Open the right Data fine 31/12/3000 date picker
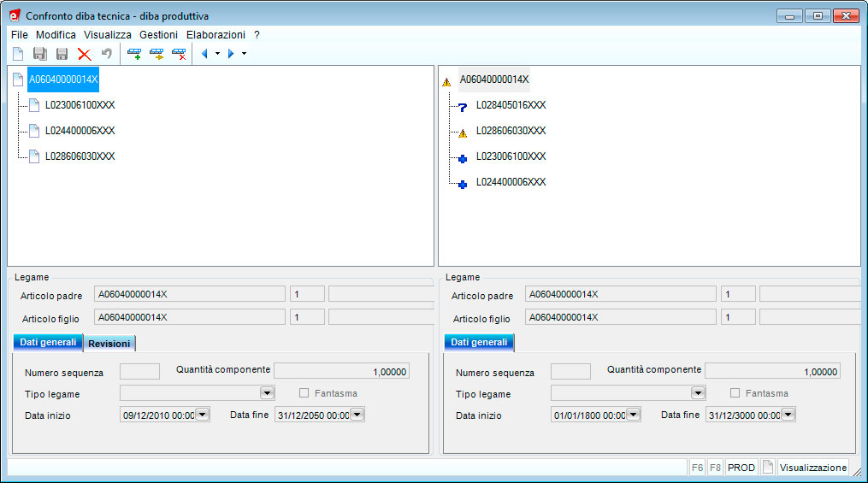Viewport: 868px width, 483px height. click(788, 415)
